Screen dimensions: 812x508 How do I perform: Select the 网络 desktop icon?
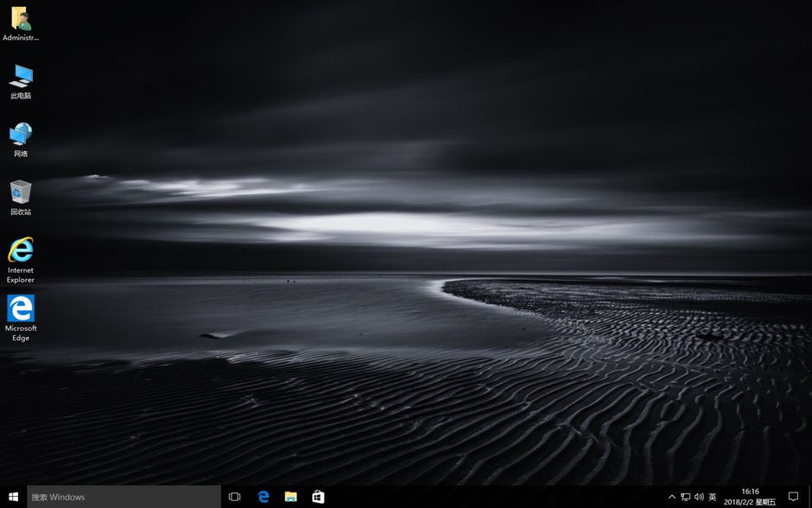tap(21, 140)
